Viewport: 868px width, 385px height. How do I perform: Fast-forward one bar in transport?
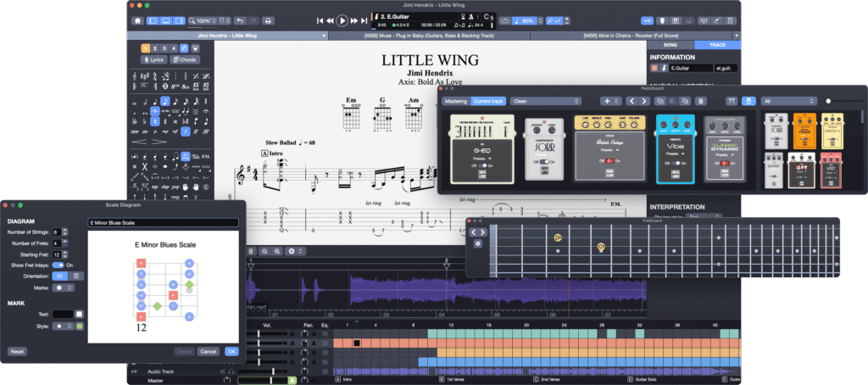[353, 20]
